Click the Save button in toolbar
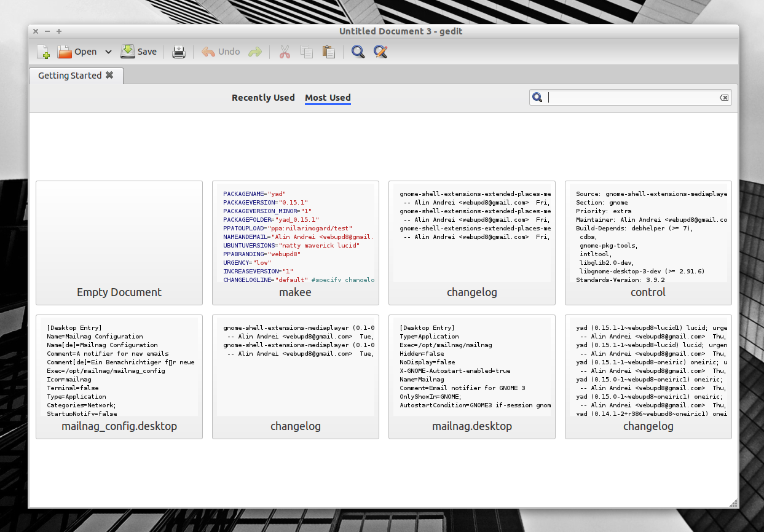The image size is (764, 532). tap(138, 52)
